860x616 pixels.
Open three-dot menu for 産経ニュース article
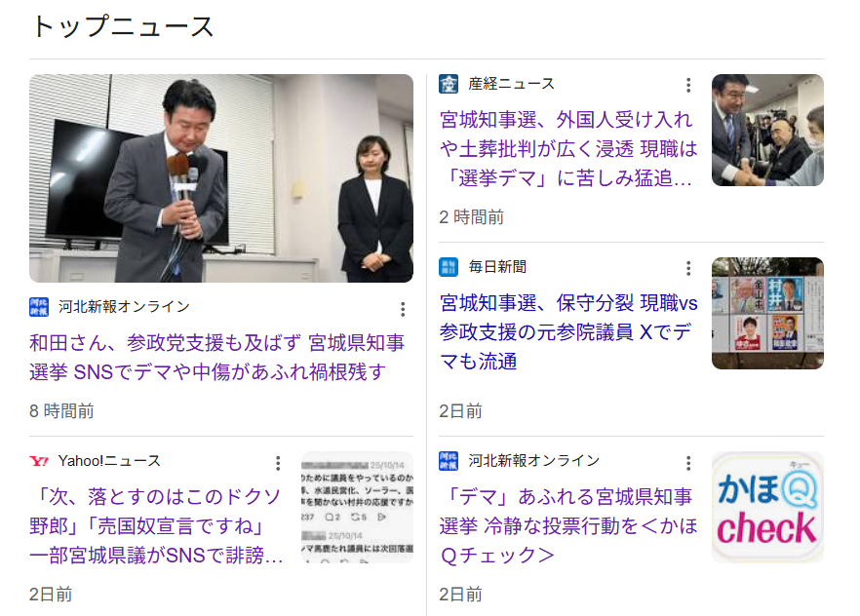tap(688, 85)
